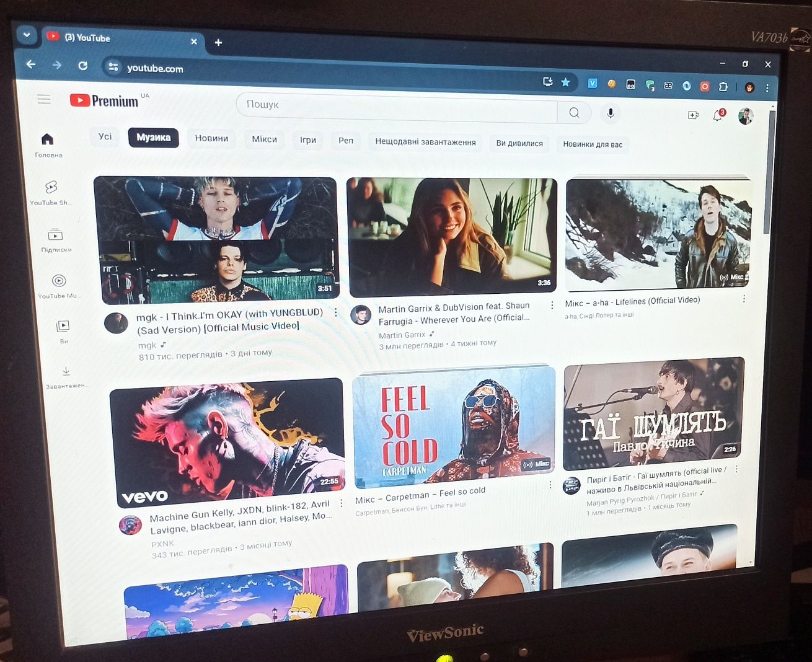Reload the page with the refresh icon

(83, 65)
